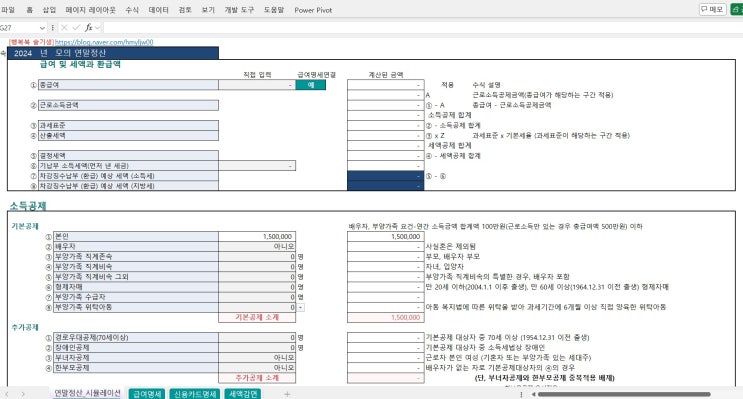Switch to the 급여명세 sheet tab

tap(147, 394)
